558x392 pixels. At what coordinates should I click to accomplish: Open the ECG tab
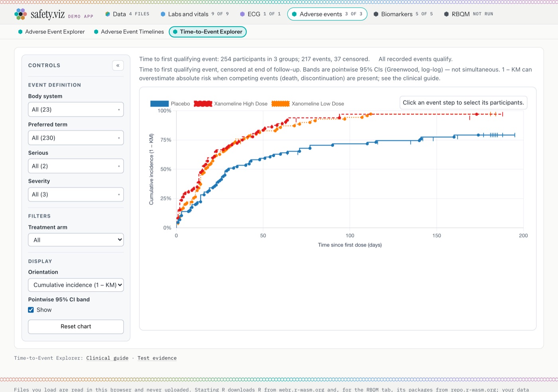point(260,14)
